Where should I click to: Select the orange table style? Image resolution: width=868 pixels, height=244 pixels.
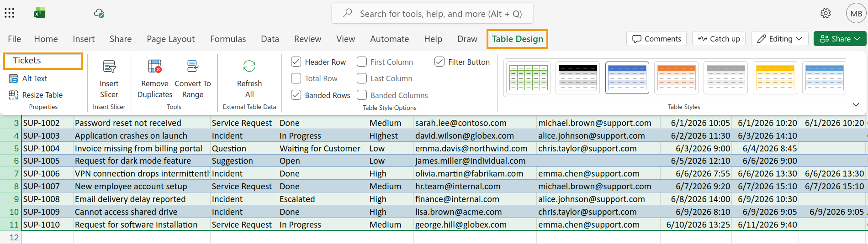point(677,78)
